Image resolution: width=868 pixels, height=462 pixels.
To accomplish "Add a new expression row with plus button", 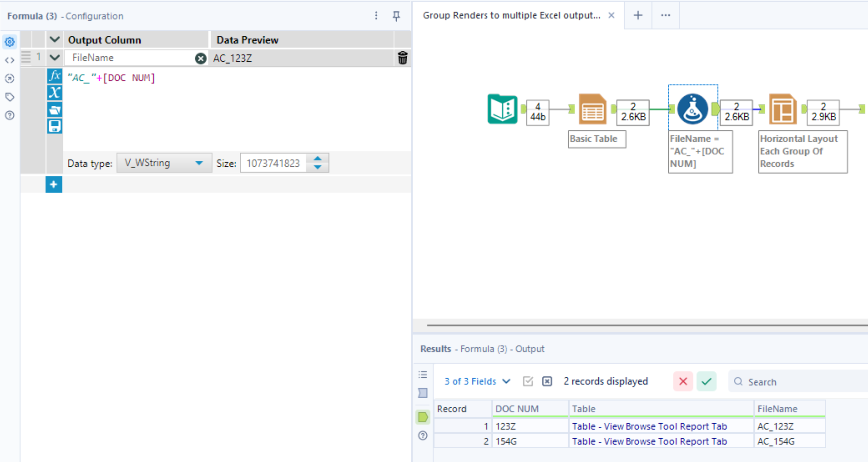I will [x=54, y=184].
